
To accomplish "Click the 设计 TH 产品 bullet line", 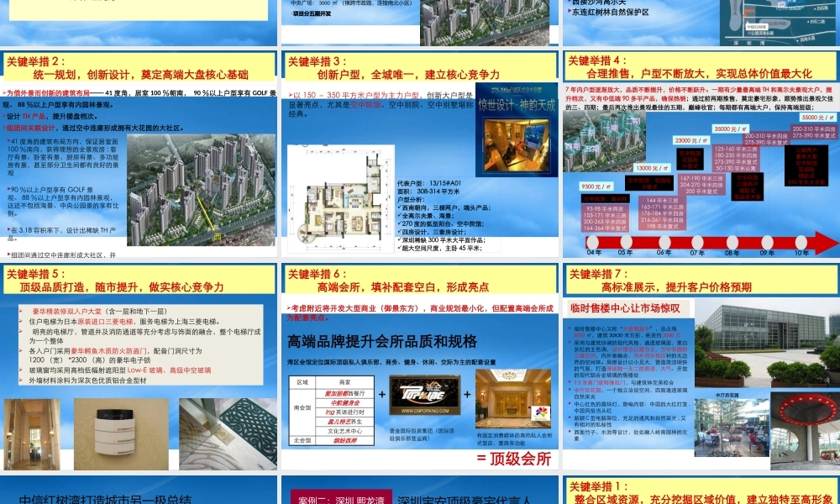I will click(51, 116).
